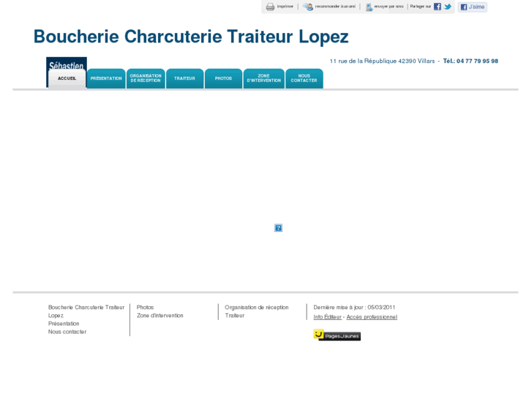The image size is (532, 399).
Task: Open the footer Zone d'intervention link
Action: pos(160,316)
